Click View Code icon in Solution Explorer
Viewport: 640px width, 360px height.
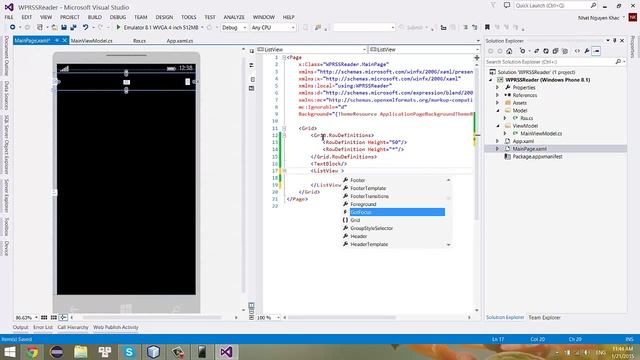pyautogui.click(x=577, y=51)
